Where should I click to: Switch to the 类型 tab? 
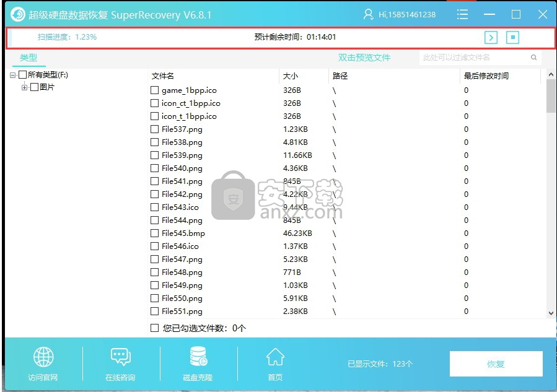pyautogui.click(x=29, y=58)
